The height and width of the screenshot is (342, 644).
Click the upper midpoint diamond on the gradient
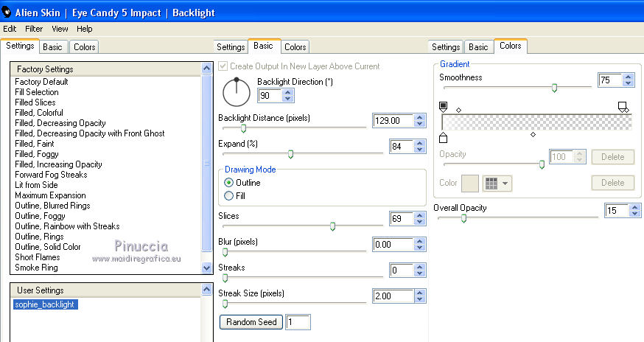point(459,110)
